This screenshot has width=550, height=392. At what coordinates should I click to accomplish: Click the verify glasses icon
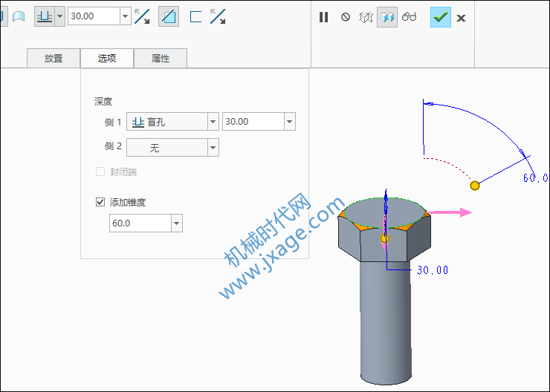409,16
